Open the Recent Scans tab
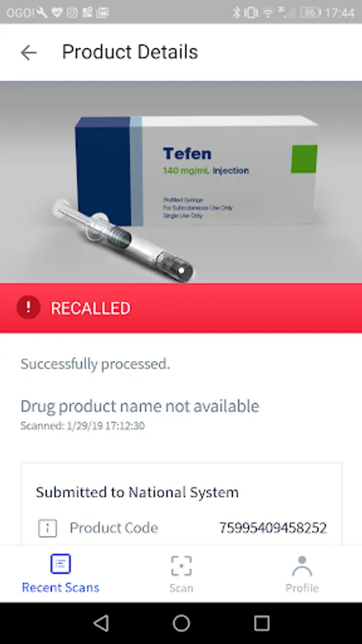 60,574
